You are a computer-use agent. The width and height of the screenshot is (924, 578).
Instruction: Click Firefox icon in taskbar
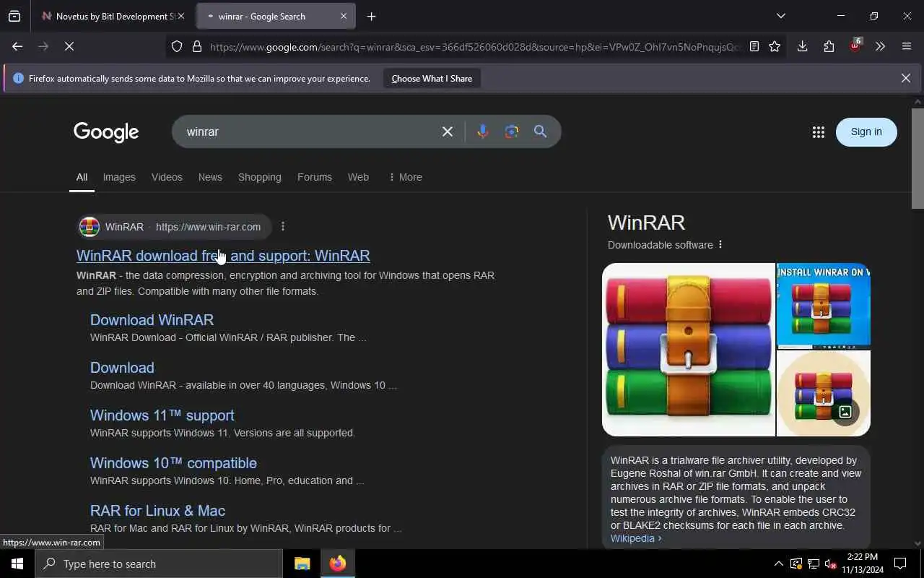click(x=338, y=564)
